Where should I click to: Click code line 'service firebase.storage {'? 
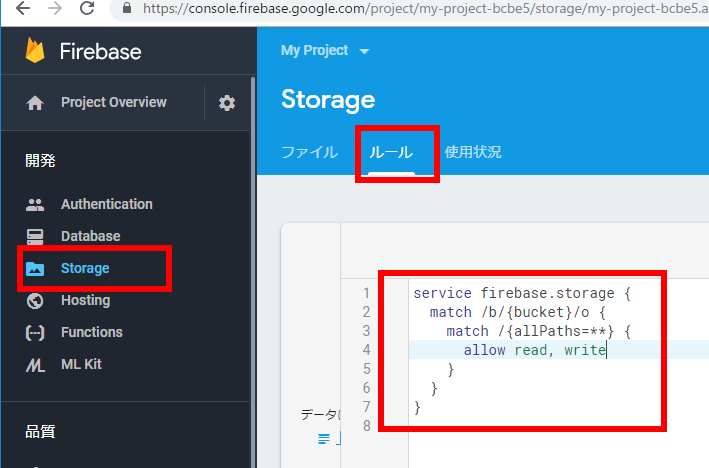(522, 293)
